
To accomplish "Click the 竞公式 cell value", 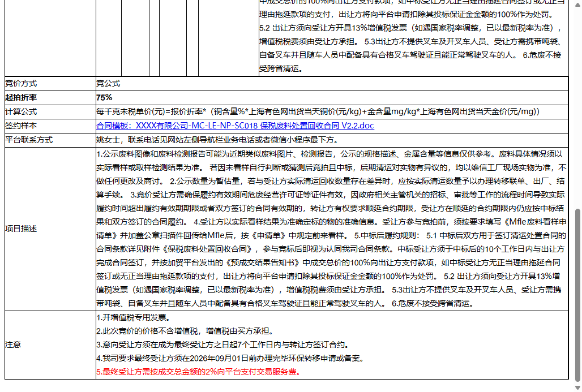I will (x=108, y=83).
